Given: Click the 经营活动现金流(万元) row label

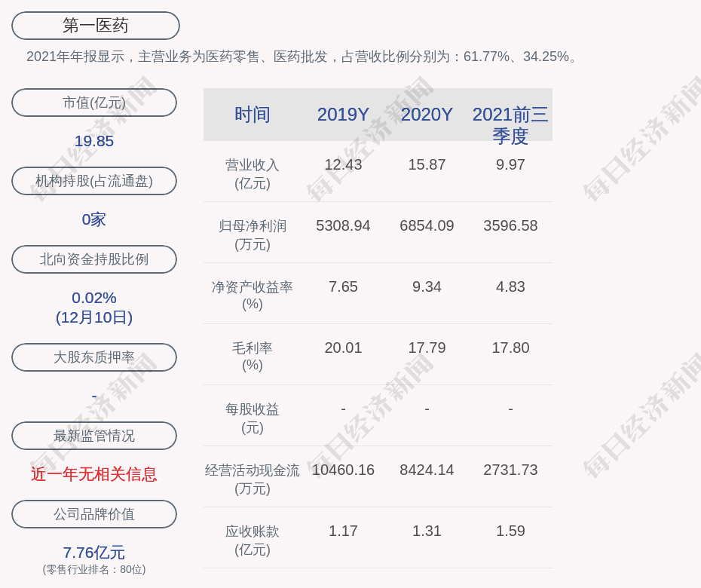Looking at the screenshot, I should 253,479.
